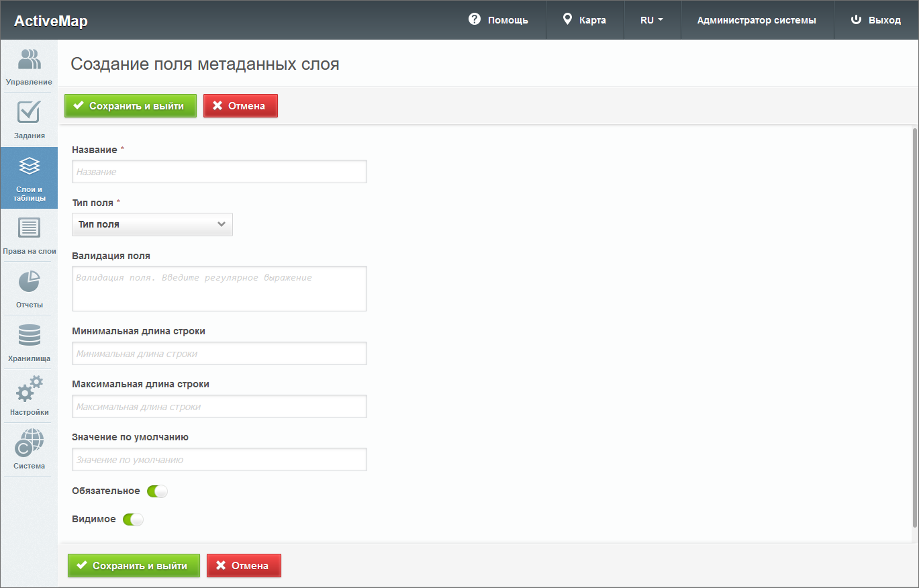Open the Помощь help menu item
The image size is (919, 588).
coord(498,20)
